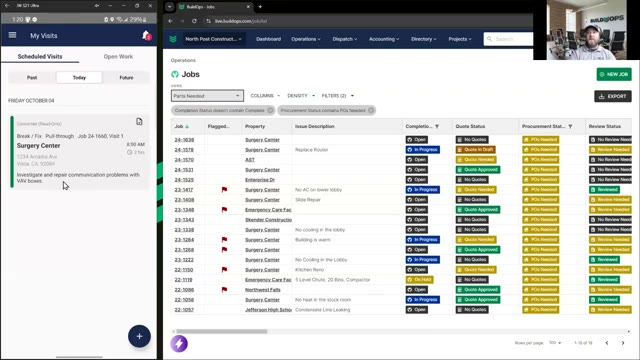The height and width of the screenshot is (360, 640).
Task: Remove the Procurement Status POs Needed filter chip
Action: 371,110
